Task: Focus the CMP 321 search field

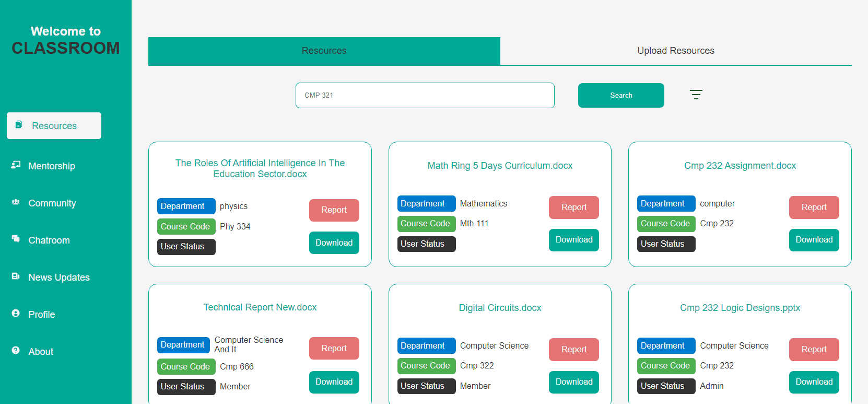Action: click(x=425, y=95)
